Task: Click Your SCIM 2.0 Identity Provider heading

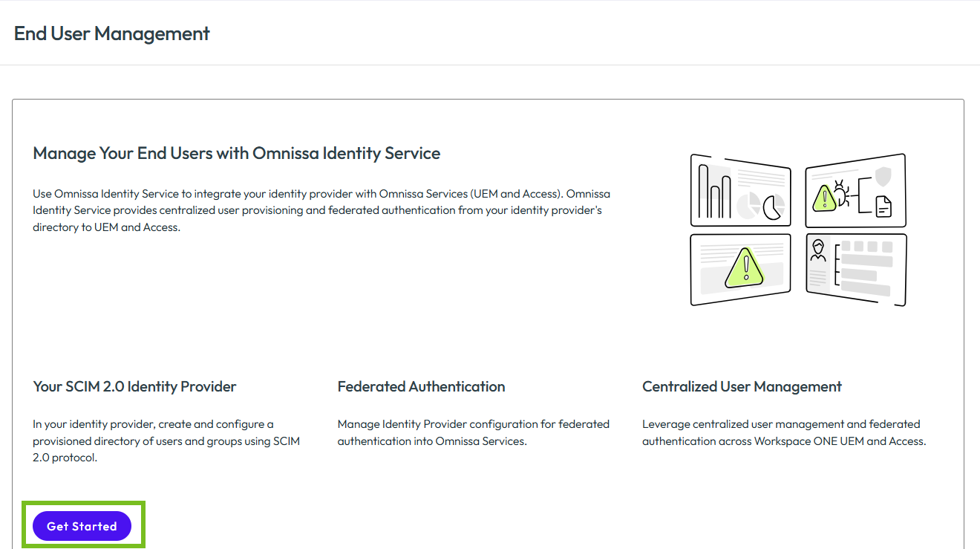Action: point(134,386)
